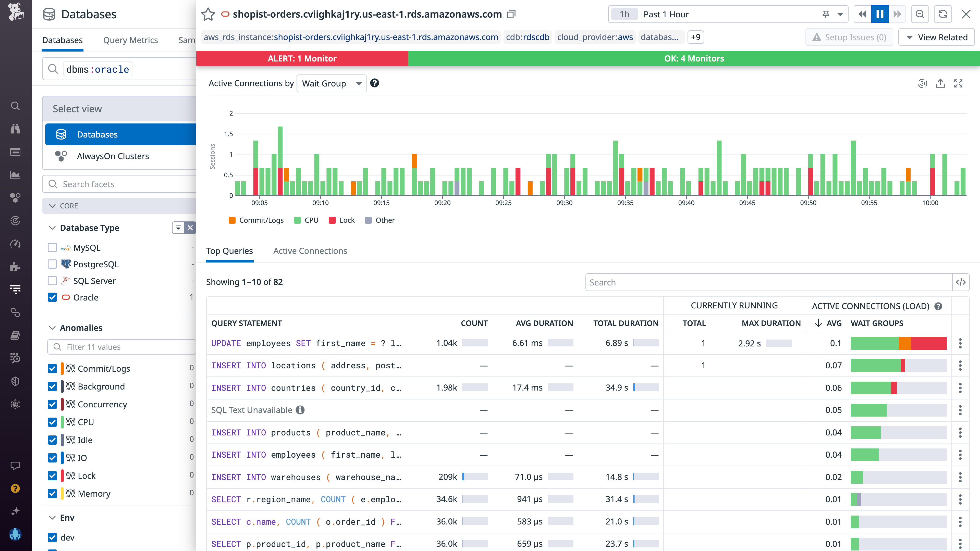
Task: Collapse the Database Type facet section
Action: 52,228
